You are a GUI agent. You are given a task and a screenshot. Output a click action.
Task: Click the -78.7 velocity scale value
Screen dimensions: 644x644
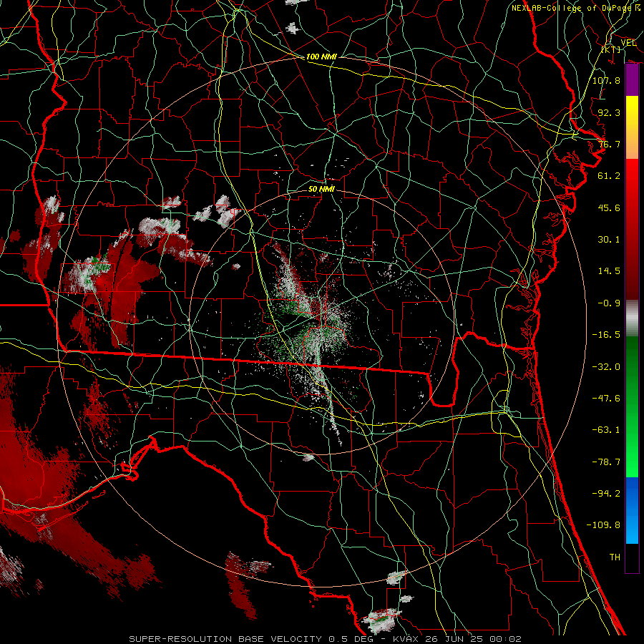pyautogui.click(x=606, y=462)
